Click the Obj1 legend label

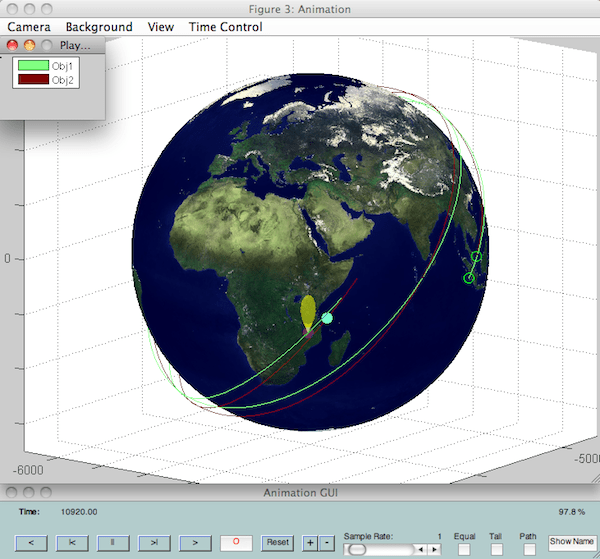pos(62,66)
